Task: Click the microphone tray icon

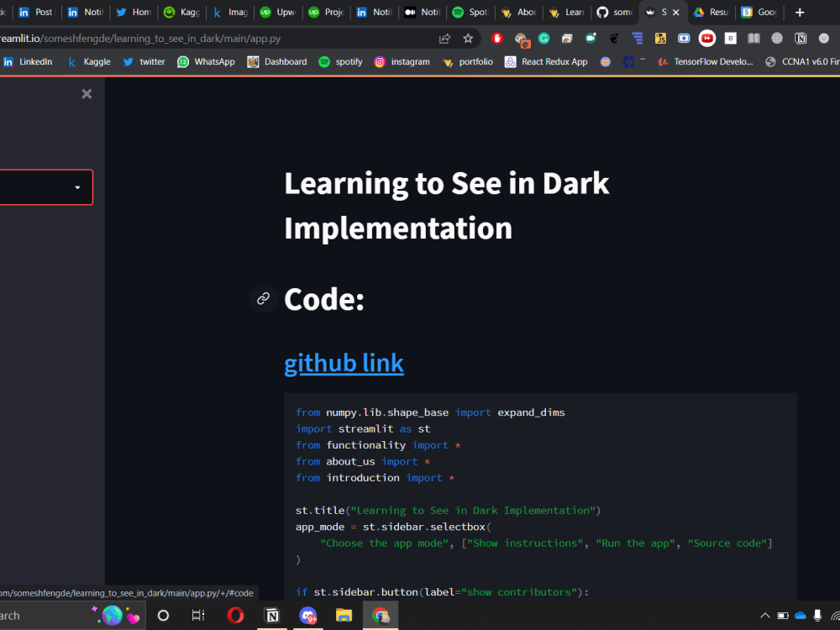Action: coord(817,616)
